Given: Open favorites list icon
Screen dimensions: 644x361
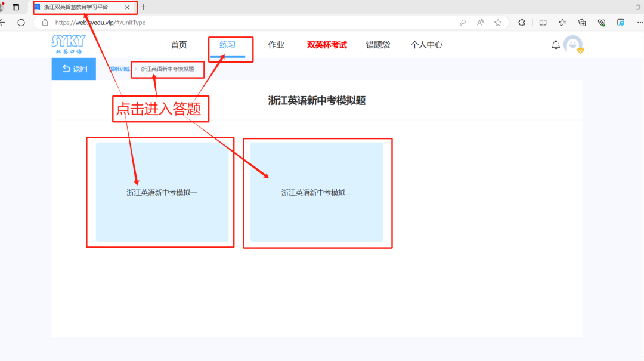Looking at the screenshot, I should (x=562, y=23).
